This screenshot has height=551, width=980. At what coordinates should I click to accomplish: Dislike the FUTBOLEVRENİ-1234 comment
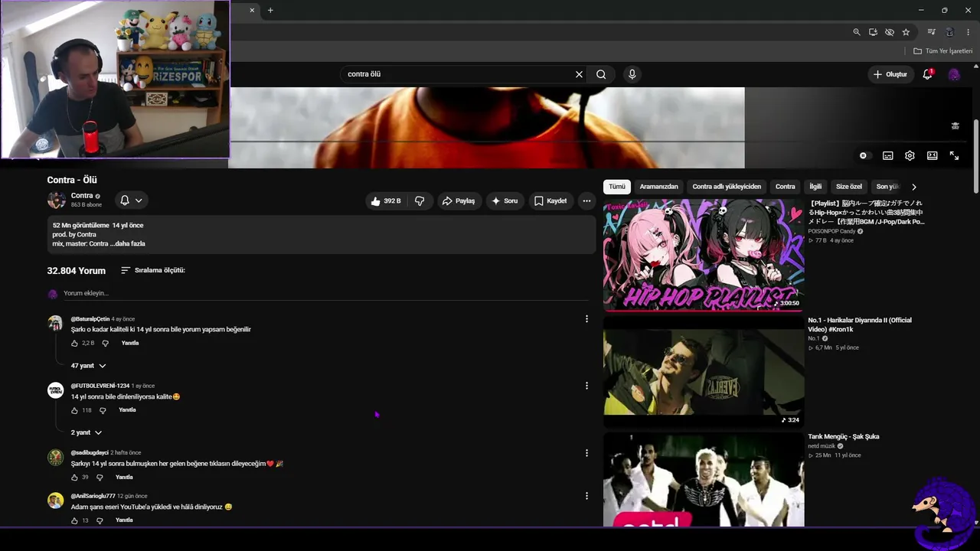pyautogui.click(x=103, y=410)
